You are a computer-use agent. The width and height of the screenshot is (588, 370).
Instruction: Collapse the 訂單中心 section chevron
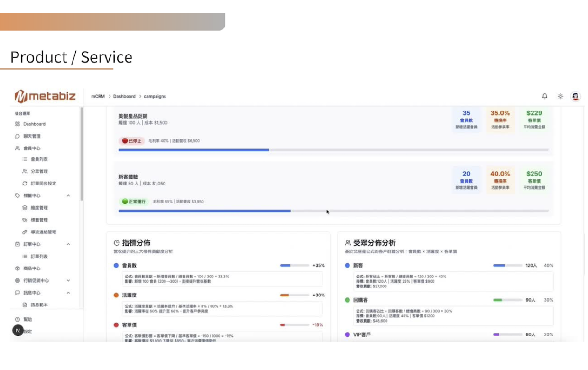tap(68, 244)
